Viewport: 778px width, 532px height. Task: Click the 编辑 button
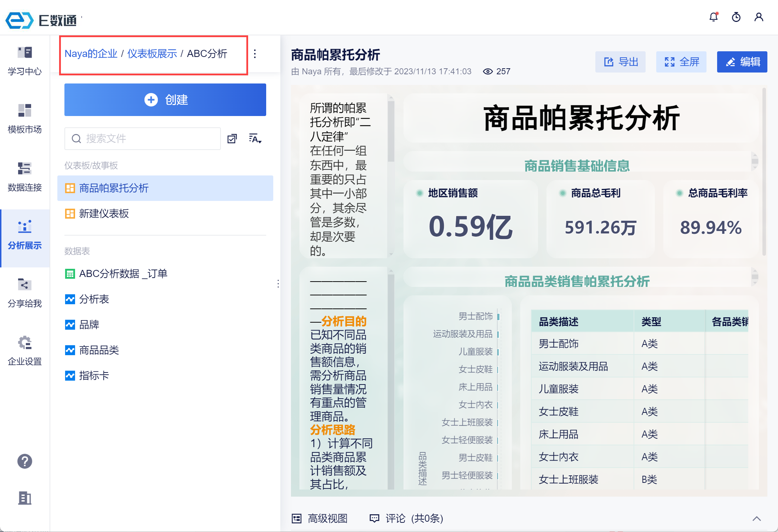[742, 62]
